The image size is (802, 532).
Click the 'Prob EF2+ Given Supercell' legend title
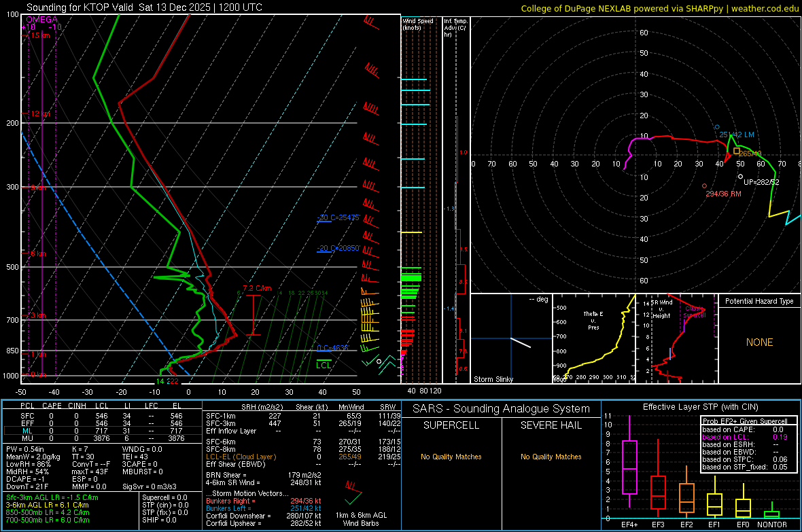click(x=745, y=421)
